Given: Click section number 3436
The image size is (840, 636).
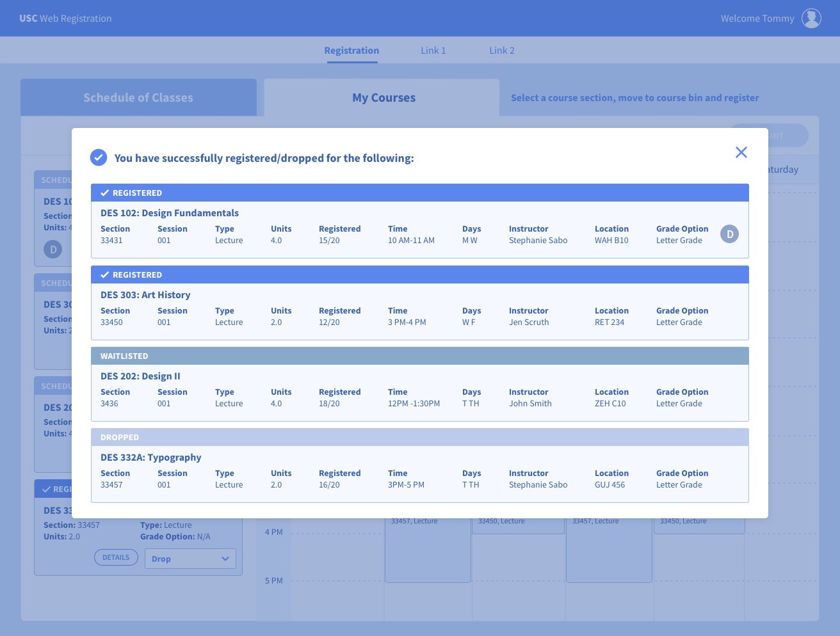Looking at the screenshot, I should coord(109,404).
